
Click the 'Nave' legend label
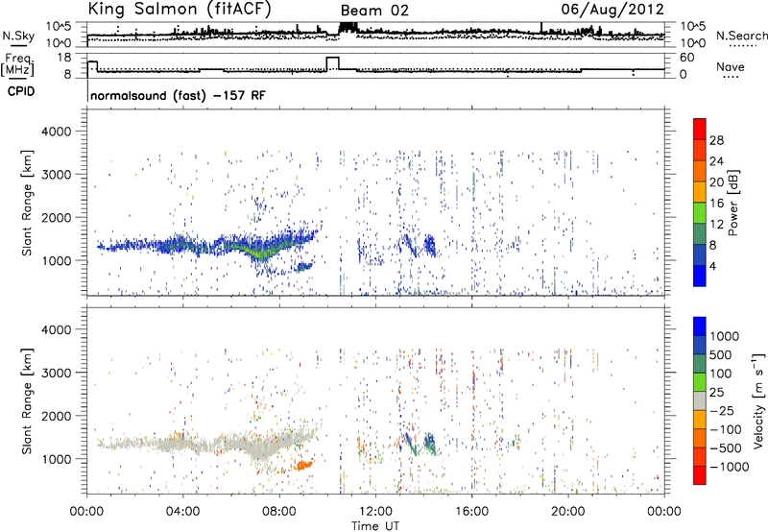click(x=731, y=66)
